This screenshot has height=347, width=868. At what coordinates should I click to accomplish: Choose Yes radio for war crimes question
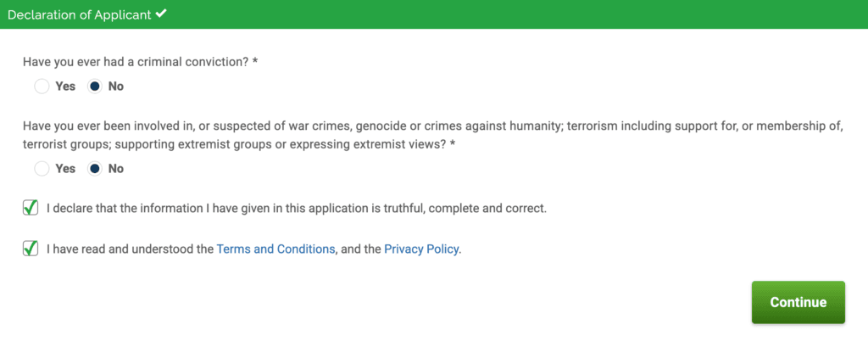click(42, 168)
